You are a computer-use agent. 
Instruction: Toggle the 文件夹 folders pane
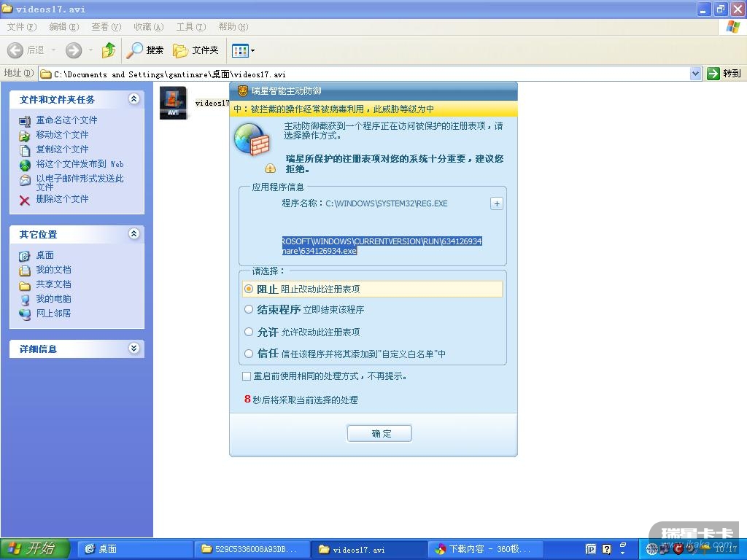coord(196,50)
